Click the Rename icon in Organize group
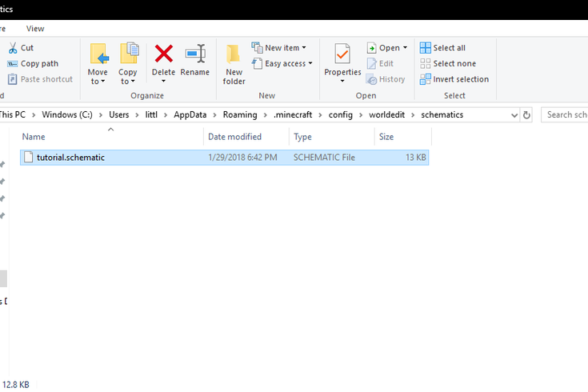Viewport: 588px width, 392px height. (x=194, y=54)
